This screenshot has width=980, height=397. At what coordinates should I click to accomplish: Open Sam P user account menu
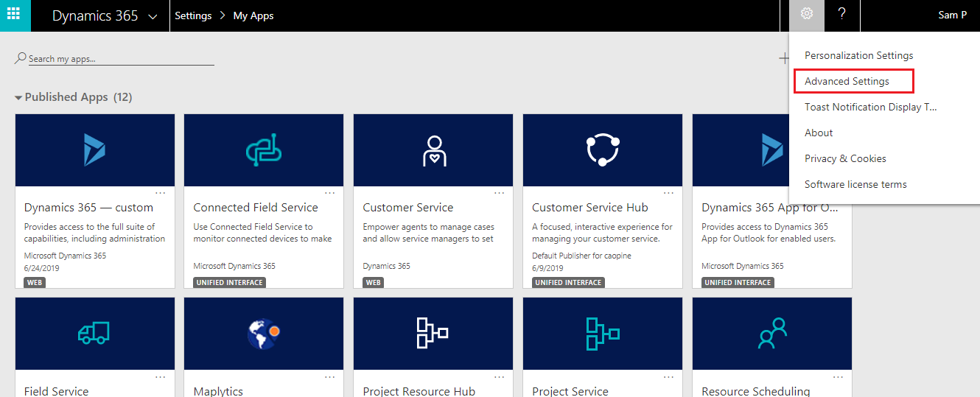[953, 15]
